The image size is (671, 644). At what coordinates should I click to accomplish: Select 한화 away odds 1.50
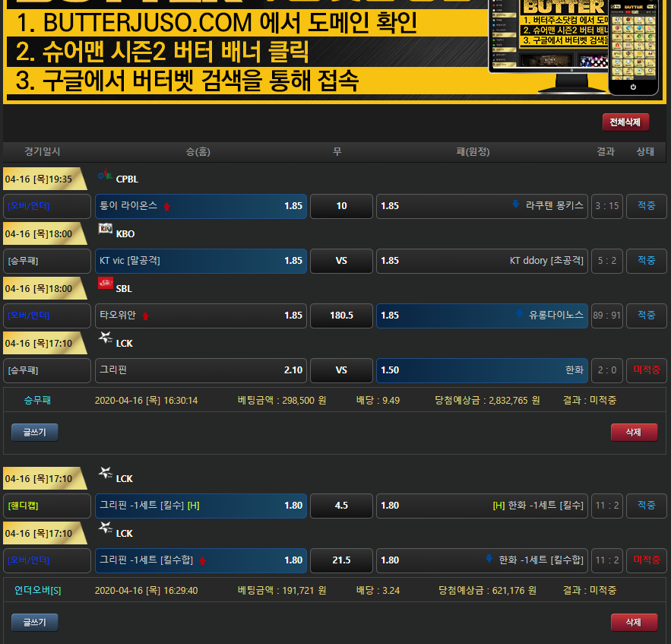tap(482, 370)
